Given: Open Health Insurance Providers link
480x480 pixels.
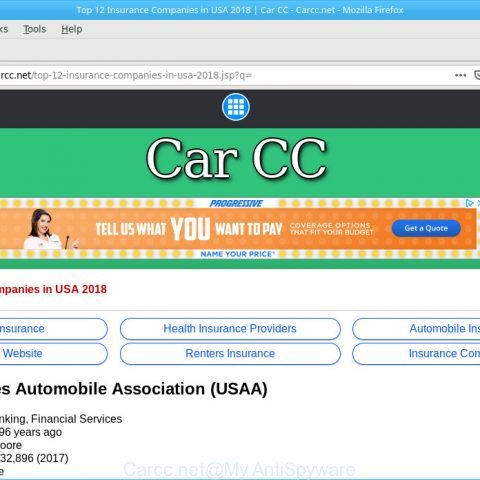Looking at the screenshot, I should pyautogui.click(x=230, y=329).
